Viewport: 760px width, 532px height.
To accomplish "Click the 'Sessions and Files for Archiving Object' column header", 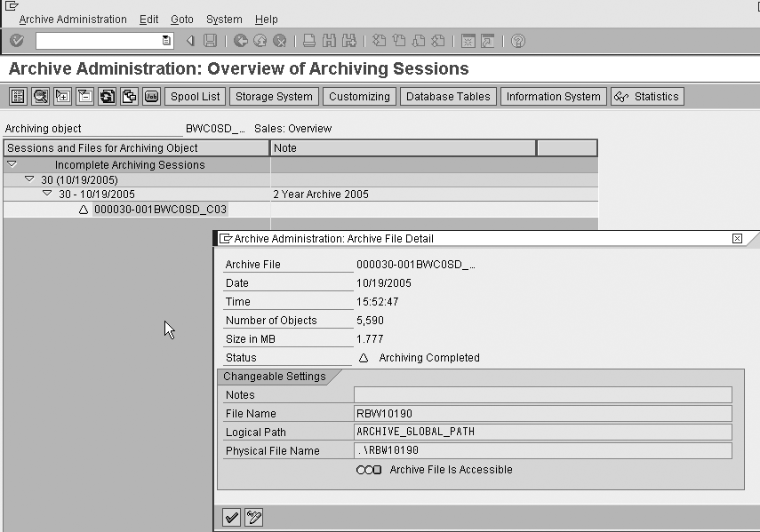I will (136, 148).
